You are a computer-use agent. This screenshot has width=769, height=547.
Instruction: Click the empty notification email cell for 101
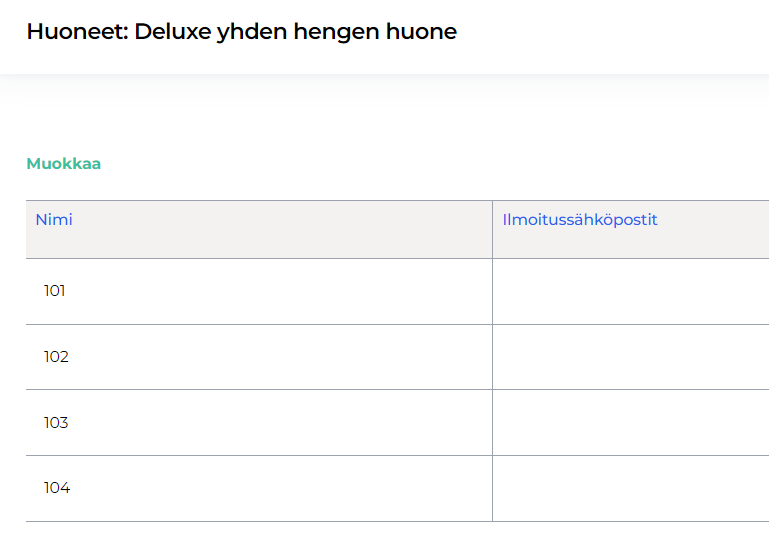pos(630,291)
